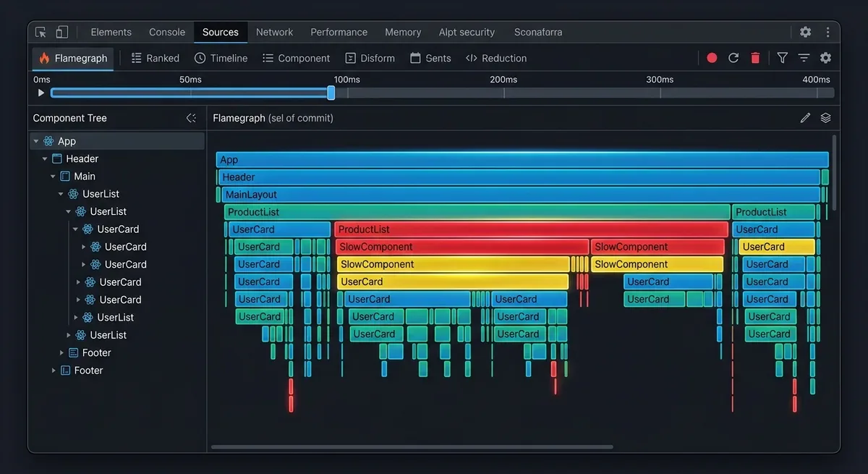Open the sort lines icon in the toolbar
The width and height of the screenshot is (868, 474).
click(x=804, y=58)
